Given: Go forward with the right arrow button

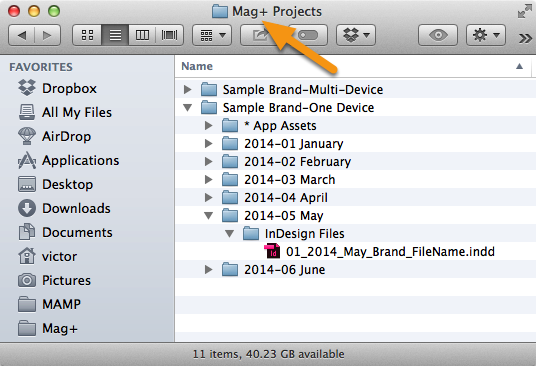Looking at the screenshot, I should click(x=47, y=35).
